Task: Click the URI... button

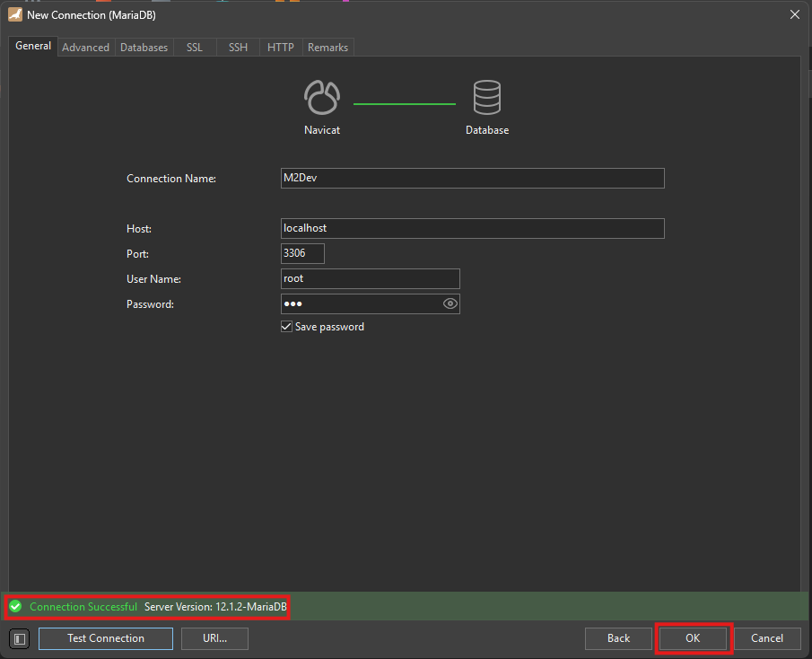Action: pos(214,638)
